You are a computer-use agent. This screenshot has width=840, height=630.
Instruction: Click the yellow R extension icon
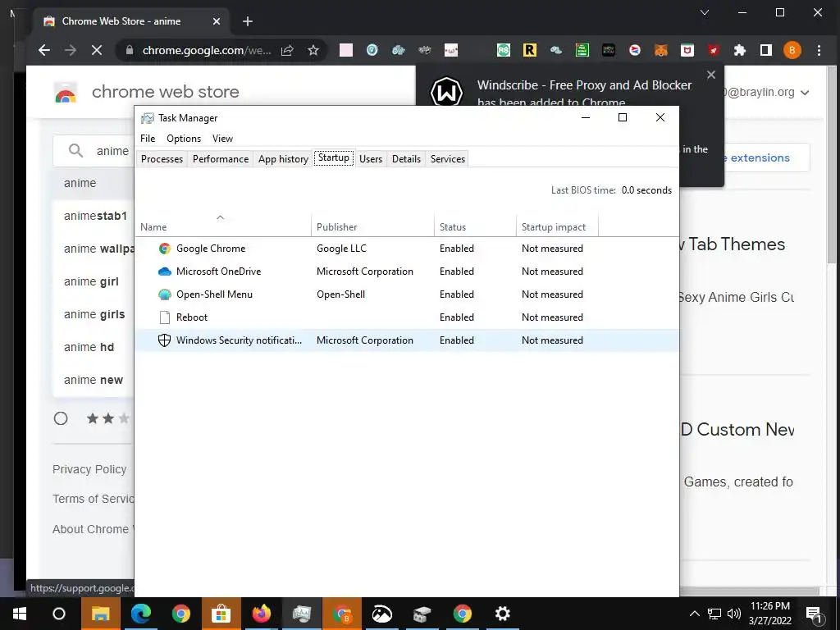tap(529, 50)
